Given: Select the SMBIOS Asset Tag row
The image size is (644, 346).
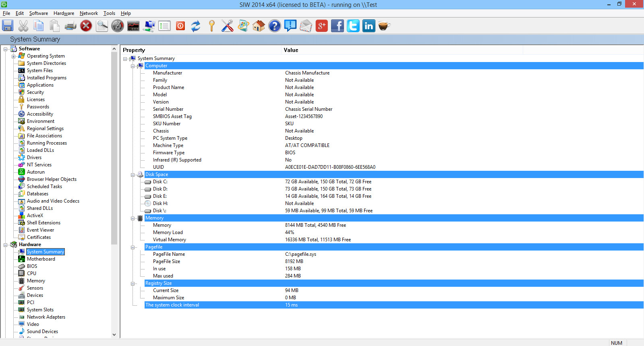Looking at the screenshot, I should click(x=394, y=116).
